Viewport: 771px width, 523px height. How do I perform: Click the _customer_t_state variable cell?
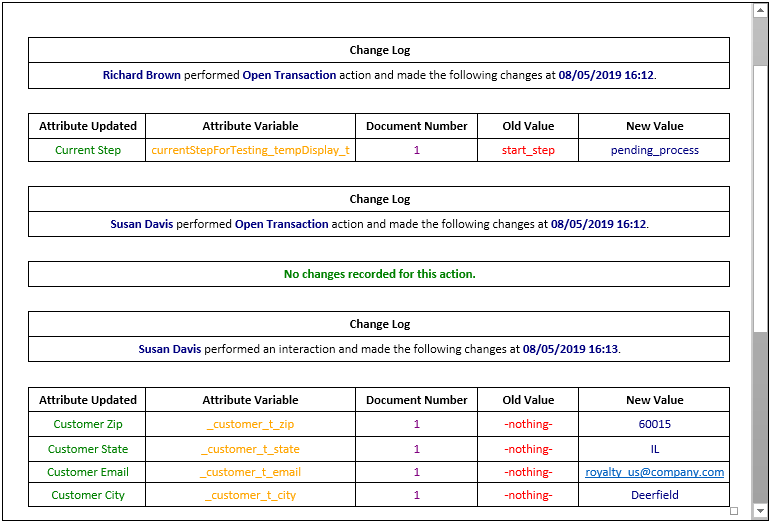pyautogui.click(x=250, y=449)
